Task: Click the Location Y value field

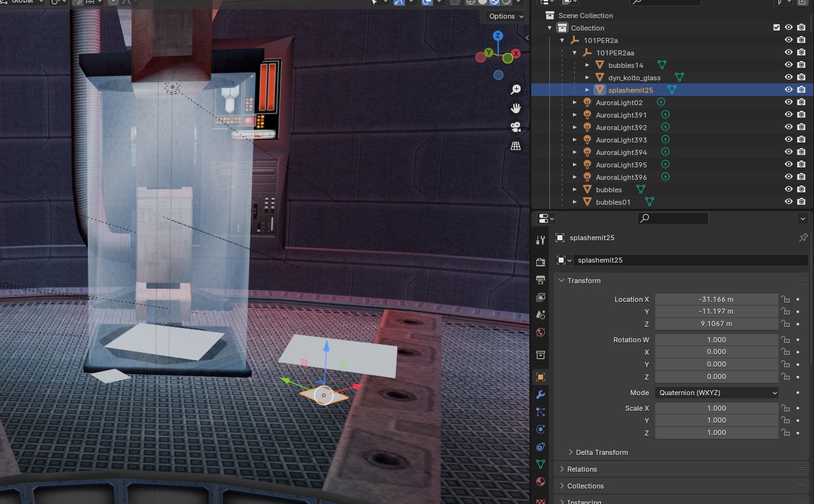Action: 716,311
